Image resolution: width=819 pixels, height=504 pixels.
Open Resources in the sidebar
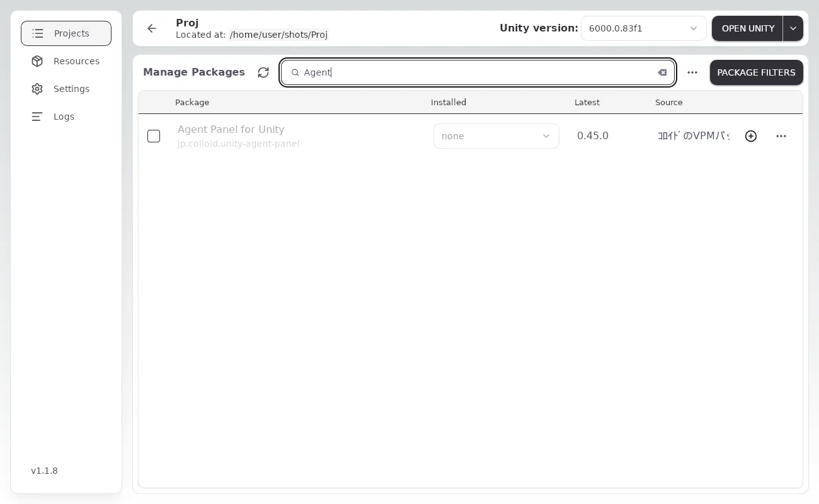[x=66, y=61]
